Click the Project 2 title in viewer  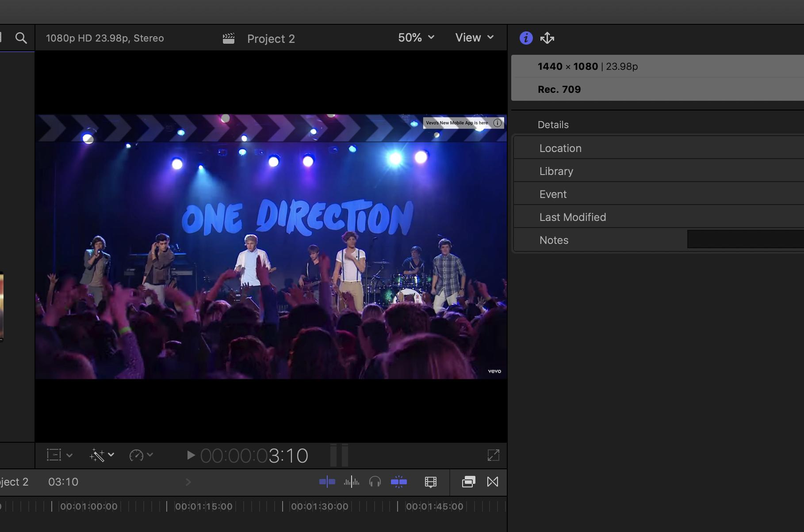point(271,39)
